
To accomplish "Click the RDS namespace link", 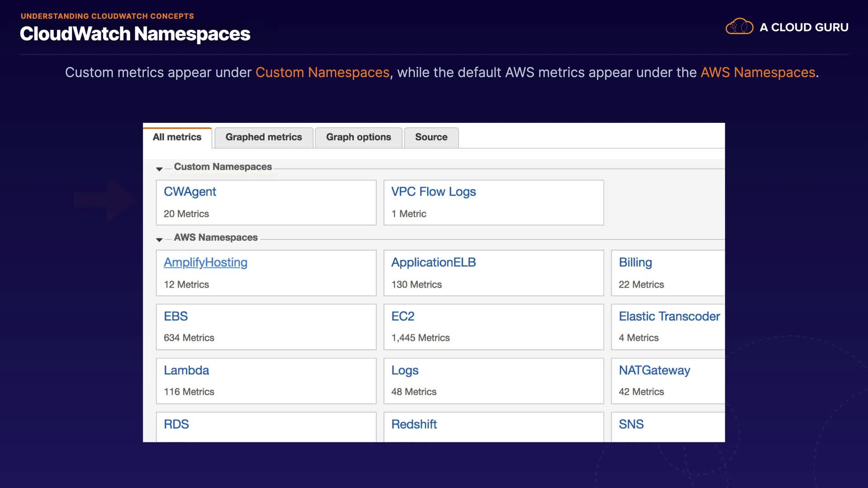I will coord(176,424).
